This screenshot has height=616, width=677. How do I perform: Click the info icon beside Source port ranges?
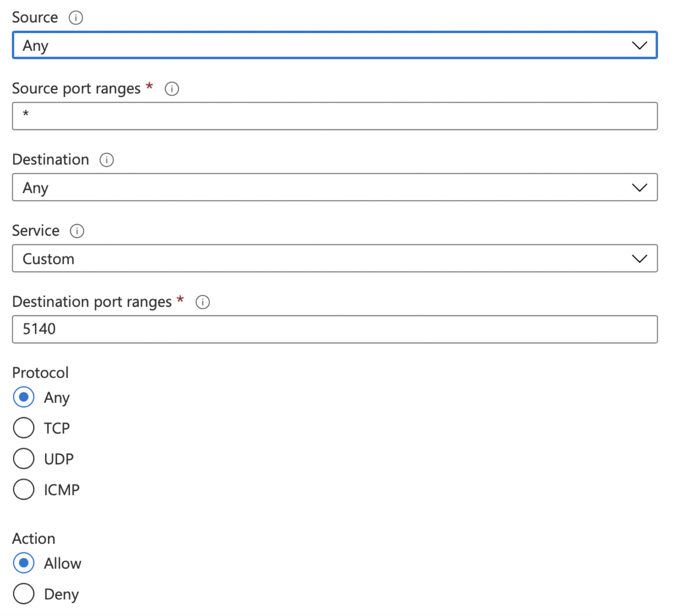point(172,89)
